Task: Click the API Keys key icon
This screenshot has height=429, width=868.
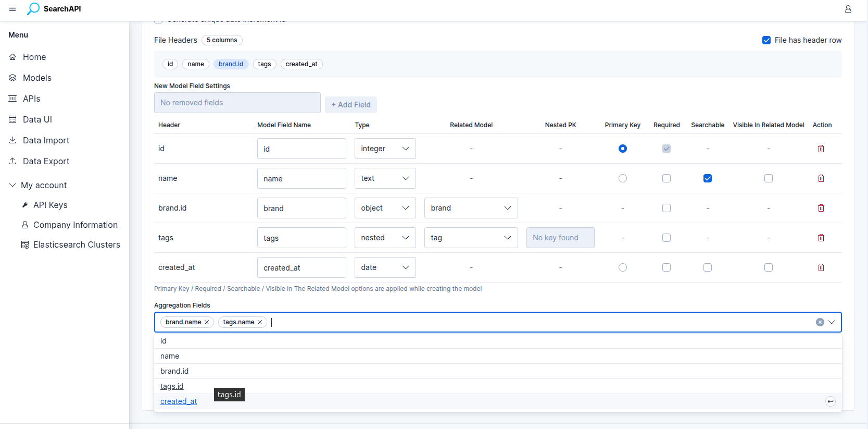Action: point(25,205)
